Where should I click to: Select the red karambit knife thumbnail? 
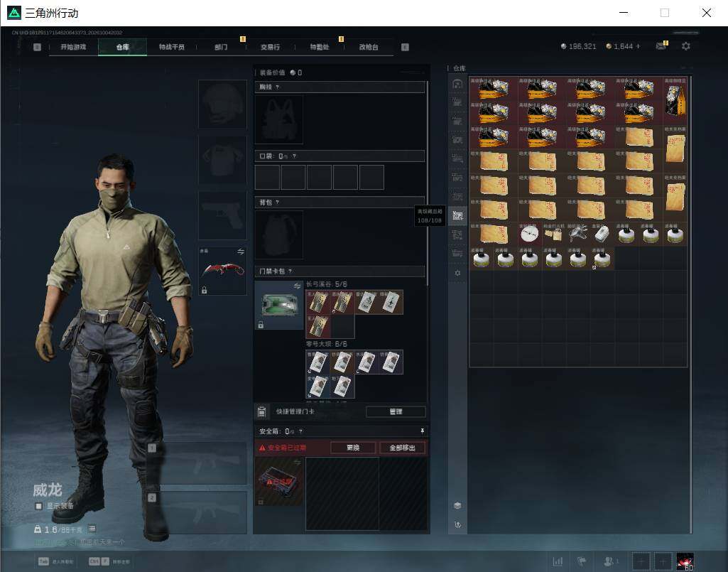[222, 271]
